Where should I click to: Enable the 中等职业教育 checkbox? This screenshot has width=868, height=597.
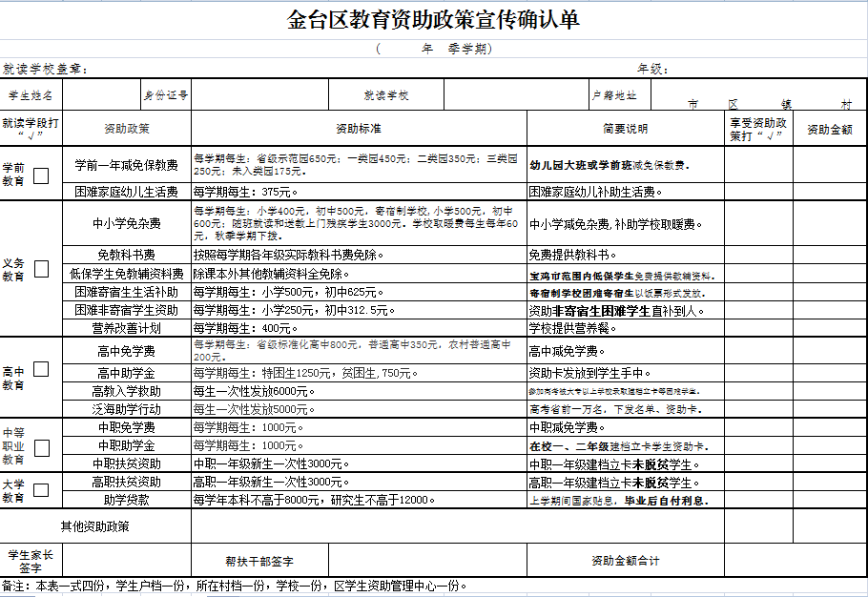click(41, 447)
